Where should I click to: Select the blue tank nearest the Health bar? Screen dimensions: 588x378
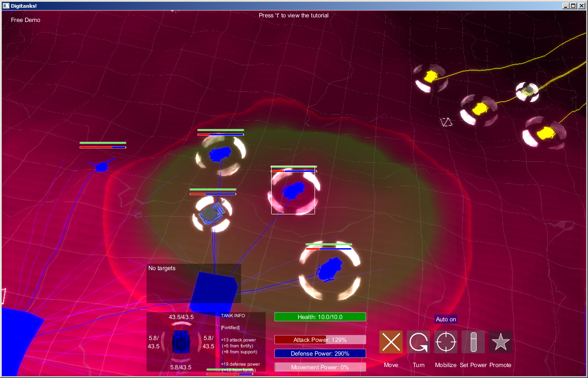click(330, 269)
